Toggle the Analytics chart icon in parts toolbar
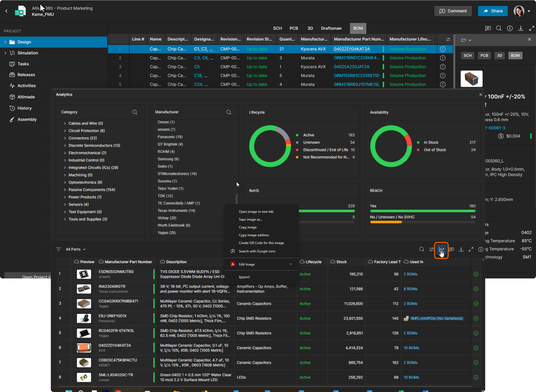The height and width of the screenshot is (392, 536). 441,249
